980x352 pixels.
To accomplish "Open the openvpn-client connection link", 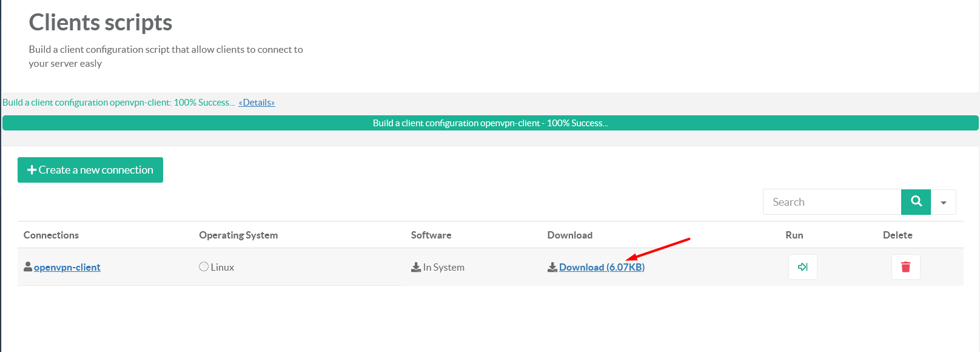I will 67,267.
